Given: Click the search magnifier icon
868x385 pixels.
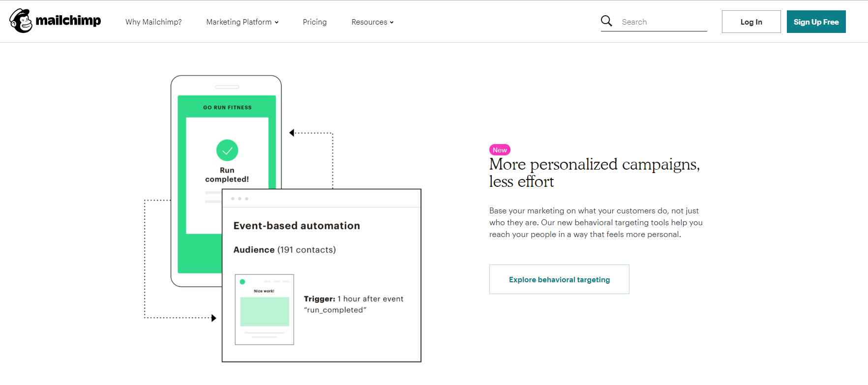Looking at the screenshot, I should tap(606, 21).
